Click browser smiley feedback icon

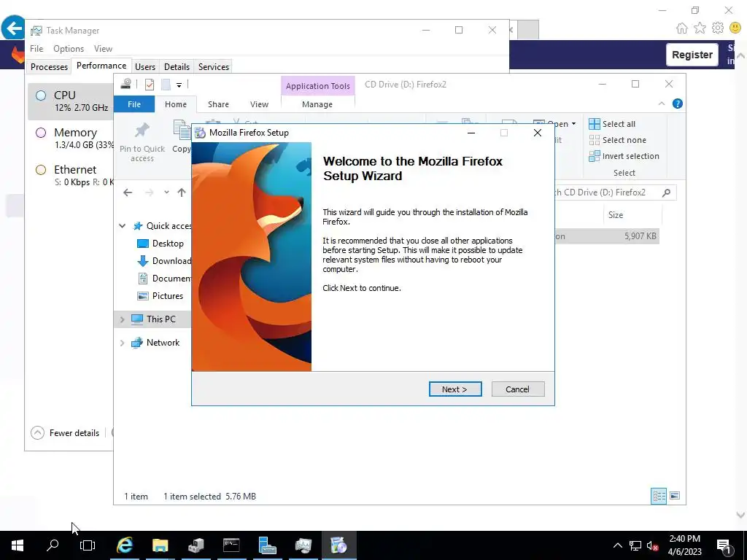(x=735, y=28)
